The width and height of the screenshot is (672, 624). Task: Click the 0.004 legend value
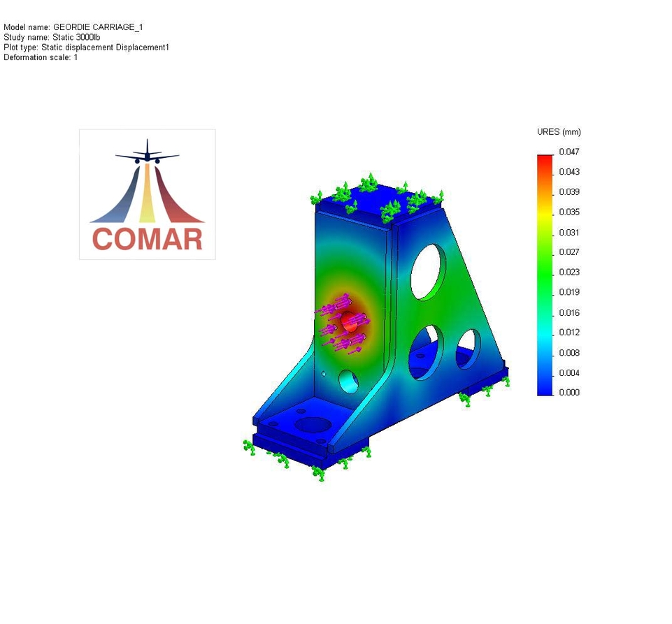click(569, 373)
